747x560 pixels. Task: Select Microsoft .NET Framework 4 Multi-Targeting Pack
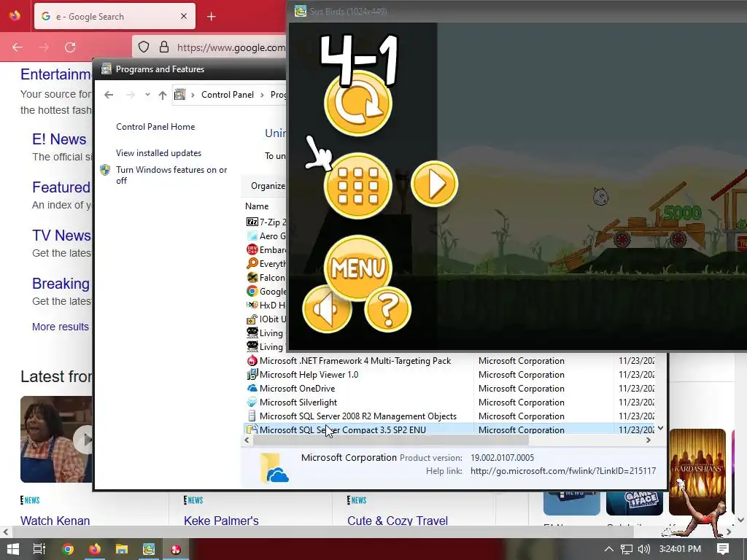tap(355, 361)
